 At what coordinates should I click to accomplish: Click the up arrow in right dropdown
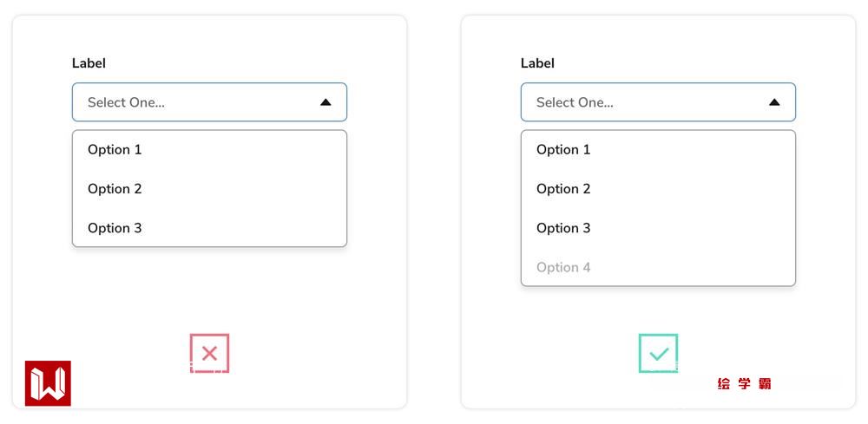pyautogui.click(x=774, y=102)
